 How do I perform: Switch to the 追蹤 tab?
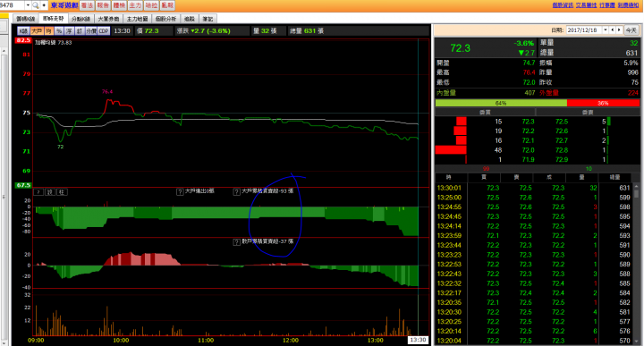pyautogui.click(x=190, y=19)
